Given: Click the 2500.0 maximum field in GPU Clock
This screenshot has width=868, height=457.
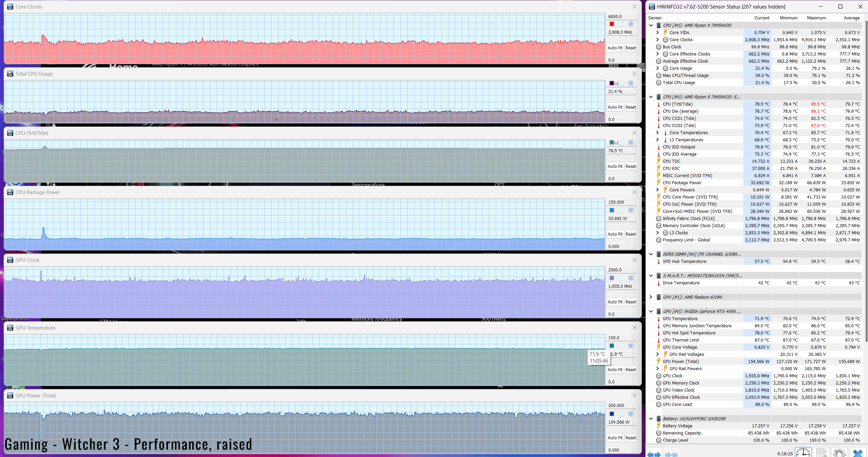Looking at the screenshot, I should (x=622, y=270).
